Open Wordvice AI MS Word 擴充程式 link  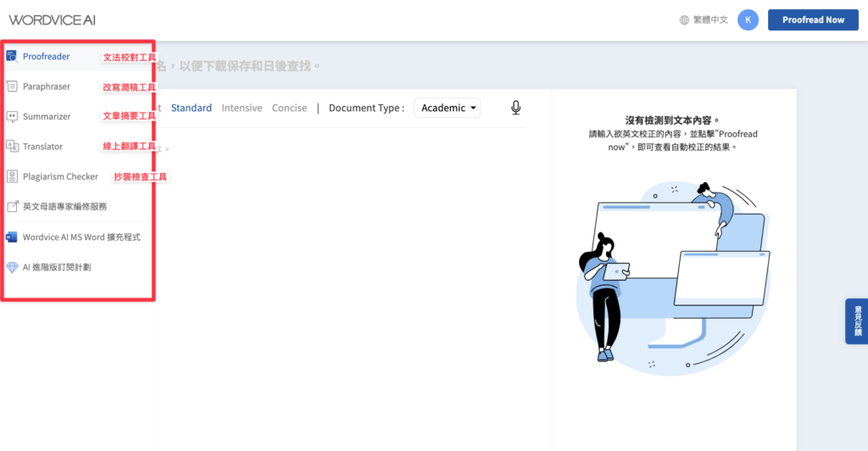[x=81, y=237]
